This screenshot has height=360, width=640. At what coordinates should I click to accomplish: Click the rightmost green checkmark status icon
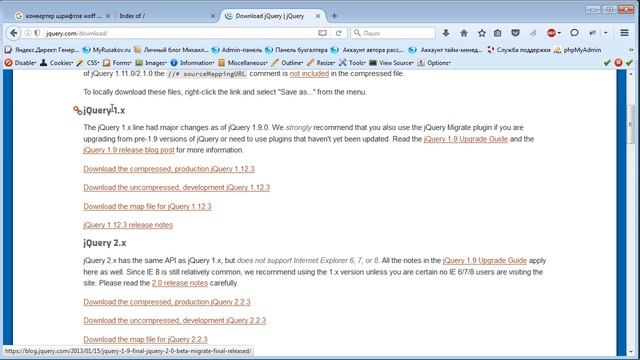629,62
